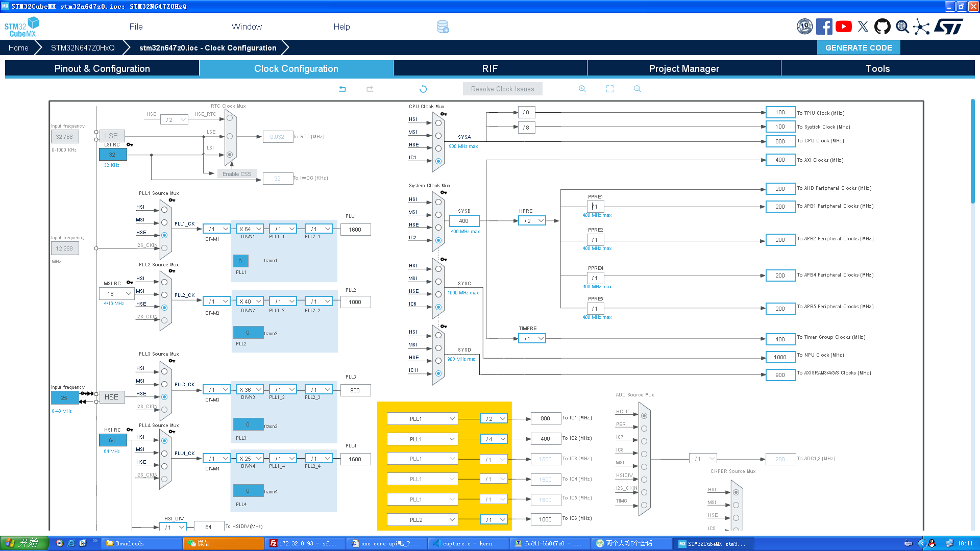Click key icon beside MSI RC
This screenshot has width=980, height=551.
point(130,283)
